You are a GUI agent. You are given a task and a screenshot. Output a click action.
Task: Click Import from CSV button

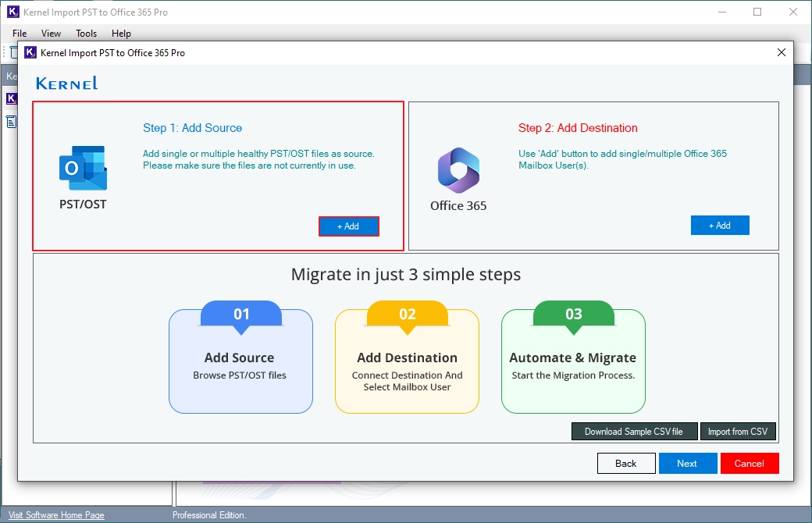coord(738,432)
